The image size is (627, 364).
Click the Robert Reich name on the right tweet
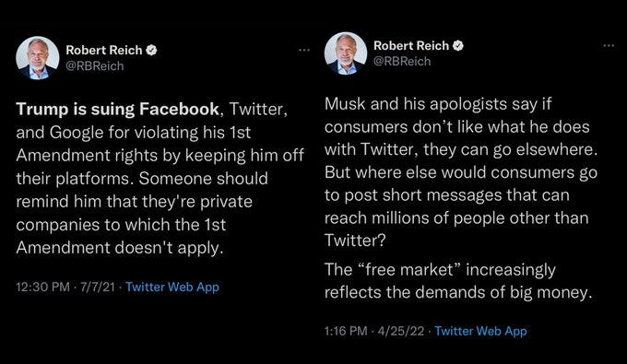point(411,45)
